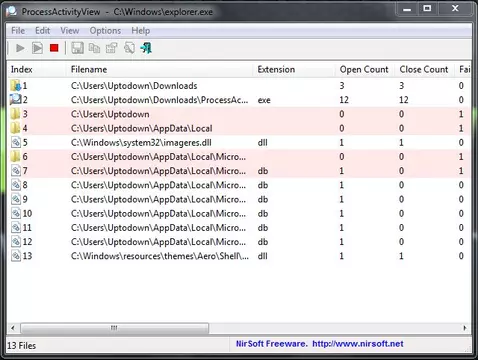Click the ProcessActivityView title bar app icon
The image size is (478, 360).
point(12,11)
